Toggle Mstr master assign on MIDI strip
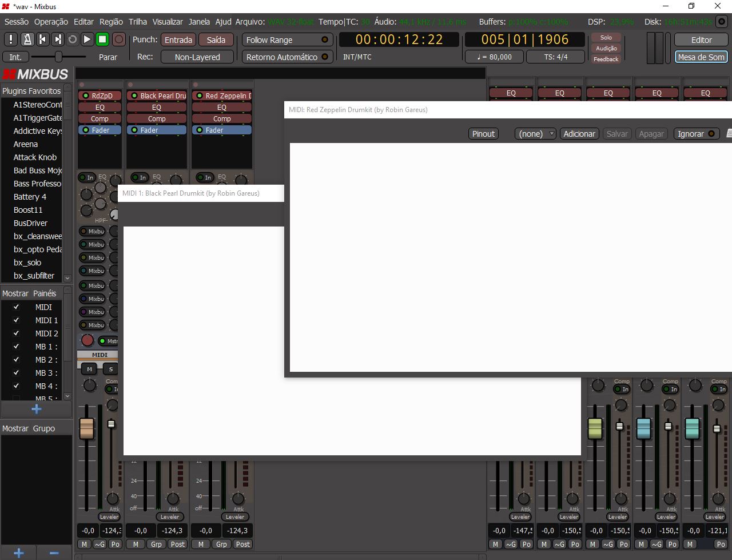 (x=109, y=341)
